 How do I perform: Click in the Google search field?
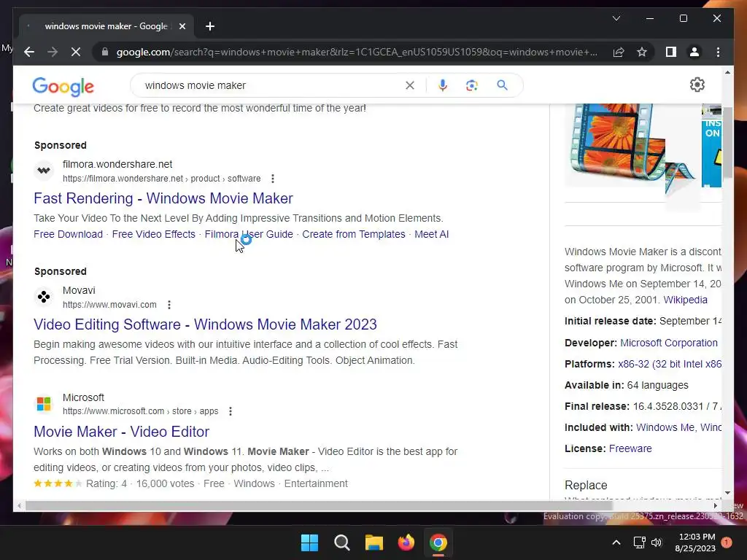click(x=271, y=85)
